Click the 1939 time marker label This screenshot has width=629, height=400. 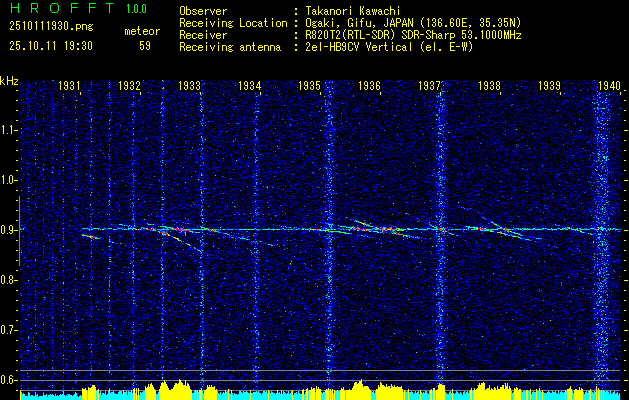(550, 85)
